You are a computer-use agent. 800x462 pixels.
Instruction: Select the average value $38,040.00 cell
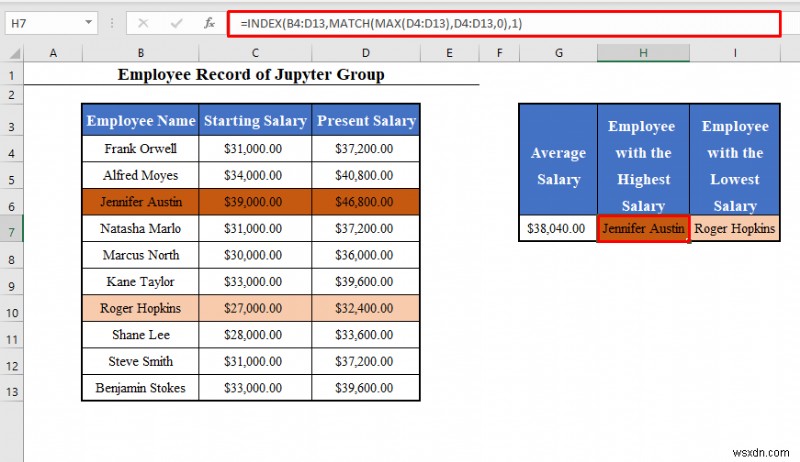(x=559, y=228)
